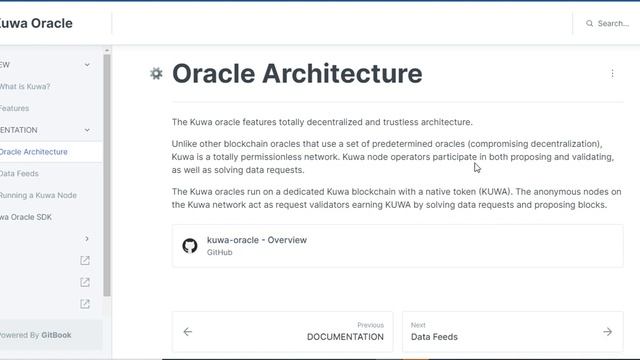640x360 pixels.
Task: Open Running a Kuwa Node page
Action: (38, 195)
